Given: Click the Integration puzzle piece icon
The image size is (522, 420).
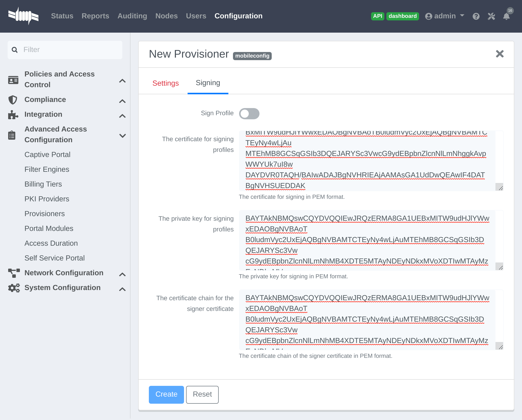Looking at the screenshot, I should tap(13, 115).
